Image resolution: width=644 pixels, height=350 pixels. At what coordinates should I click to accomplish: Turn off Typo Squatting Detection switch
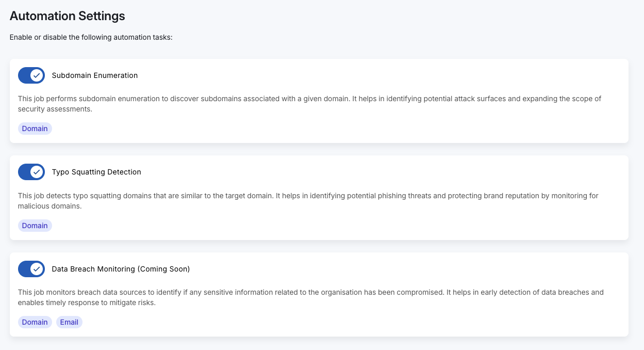point(31,172)
